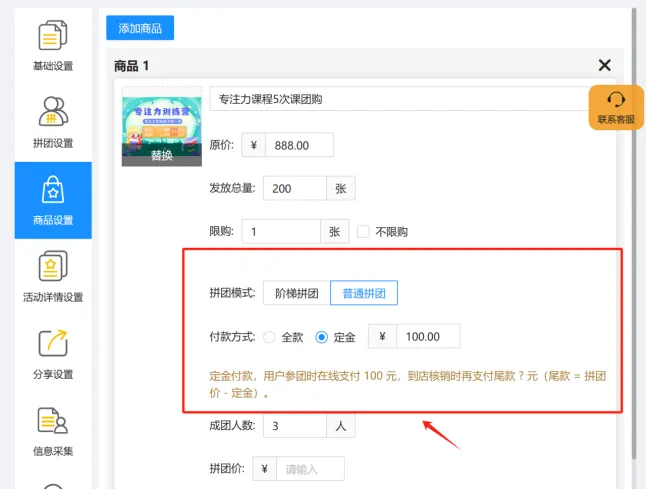Click the product name input field
Image resolution: width=646 pixels, height=489 pixels.
pos(400,99)
